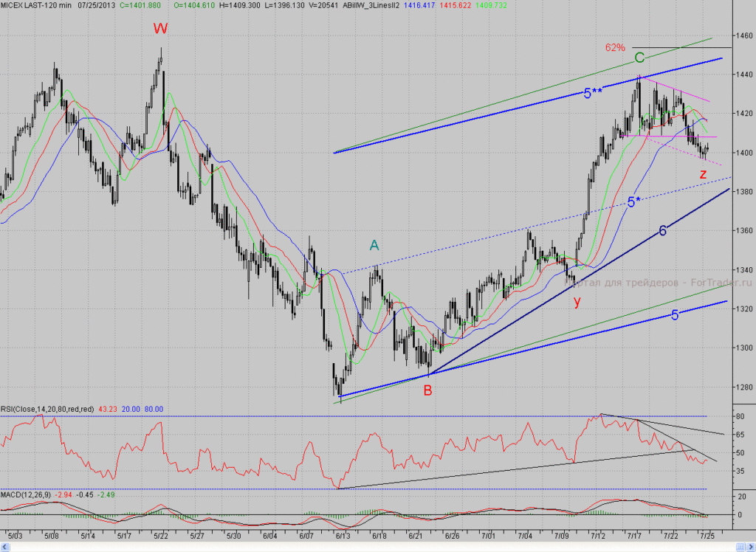Image resolution: width=756 pixels, height=552 pixels.
Task: Click the red W wave label
Action: tap(160, 29)
